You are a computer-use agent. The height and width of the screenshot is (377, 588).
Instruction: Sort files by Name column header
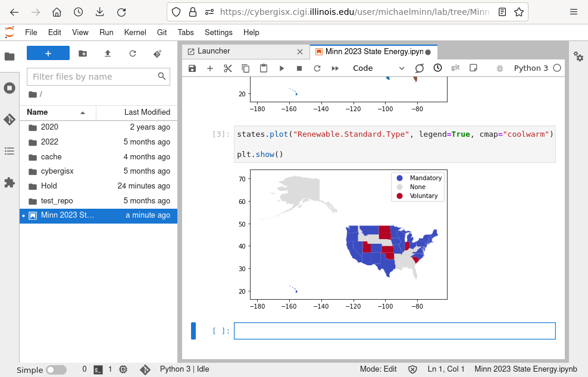tap(37, 112)
